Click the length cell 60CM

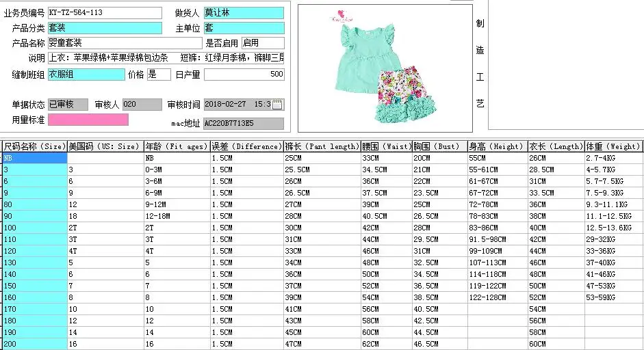[556, 344]
